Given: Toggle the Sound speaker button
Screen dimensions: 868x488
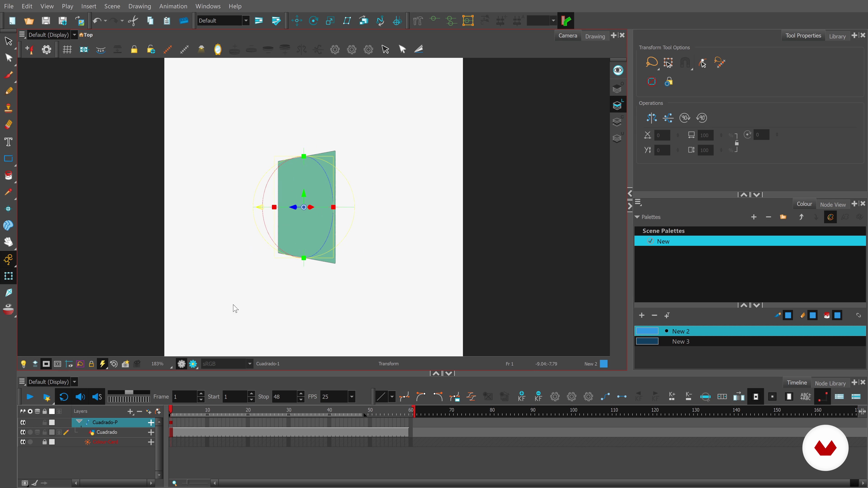Looking at the screenshot, I should pos(80,397).
